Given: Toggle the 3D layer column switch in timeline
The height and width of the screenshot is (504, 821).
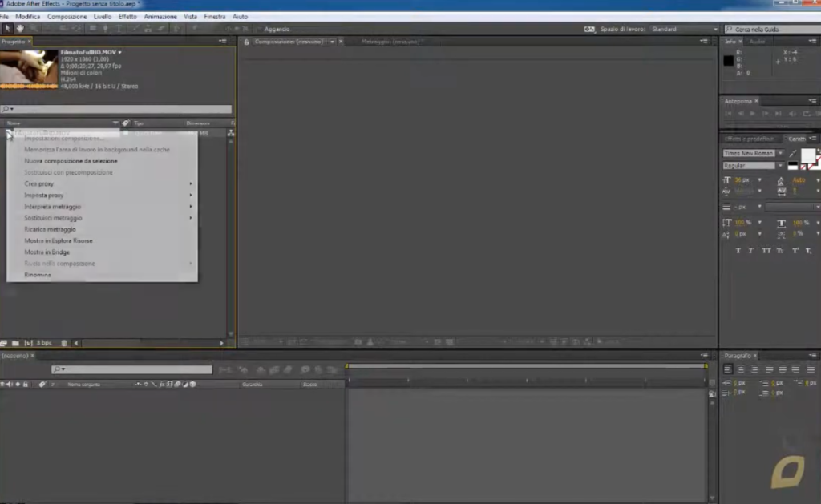Looking at the screenshot, I should pos(192,384).
